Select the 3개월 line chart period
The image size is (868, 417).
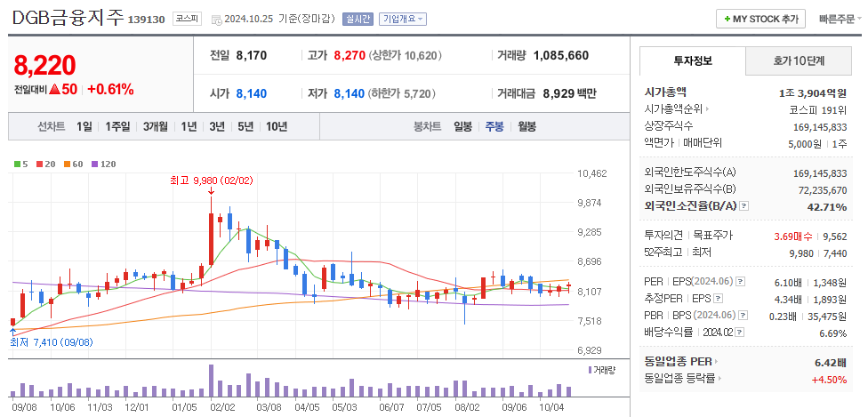(x=155, y=127)
